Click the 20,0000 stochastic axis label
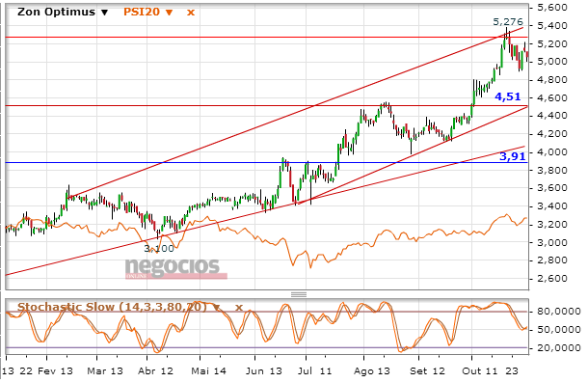 (x=559, y=347)
